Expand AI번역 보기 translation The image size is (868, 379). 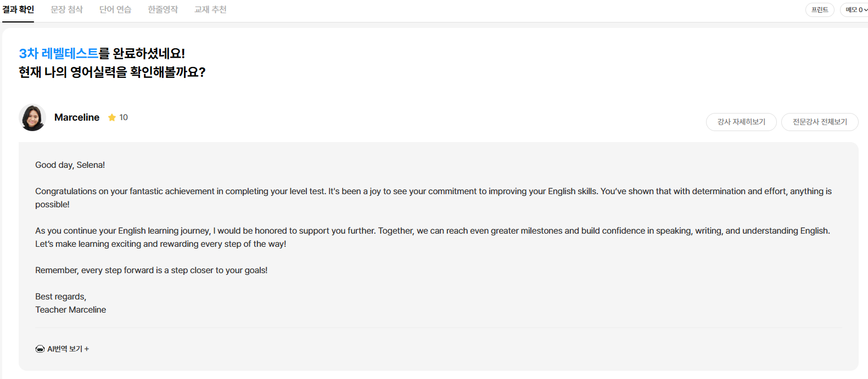point(62,349)
